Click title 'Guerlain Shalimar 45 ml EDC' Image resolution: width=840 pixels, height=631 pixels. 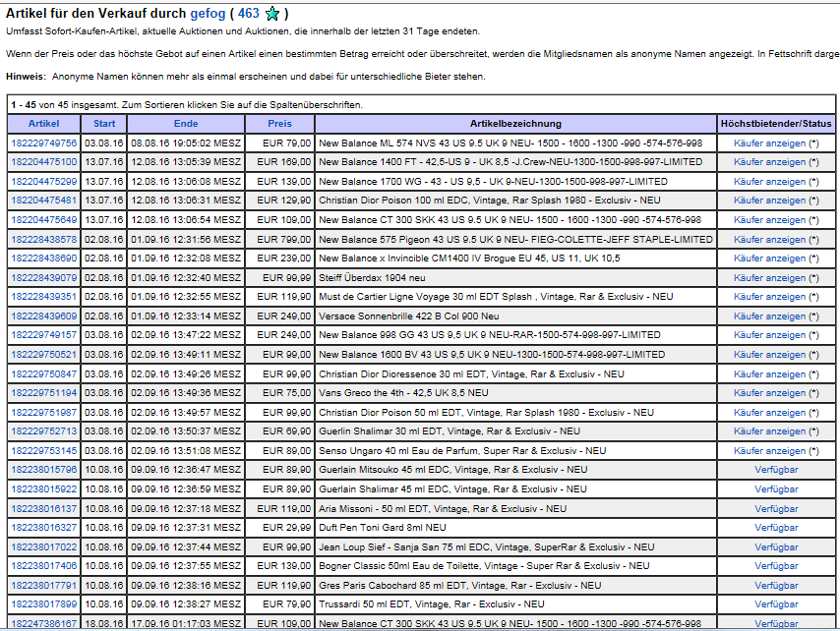tap(452, 489)
